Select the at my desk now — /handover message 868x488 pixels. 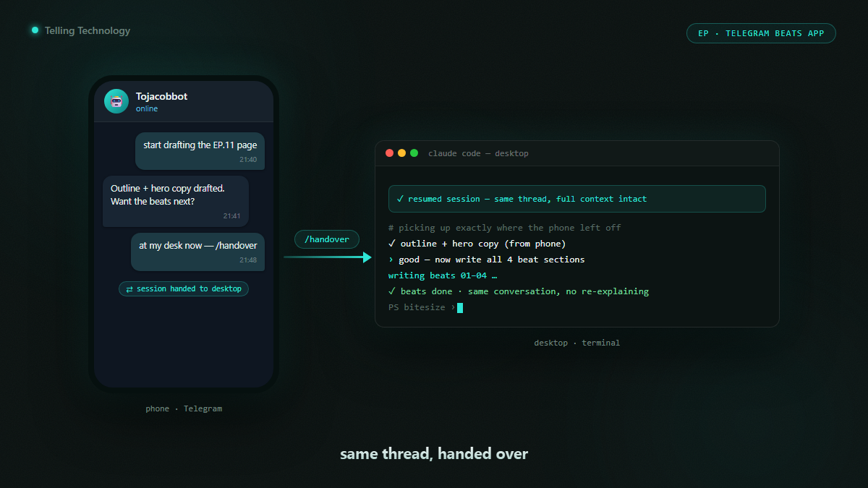197,252
